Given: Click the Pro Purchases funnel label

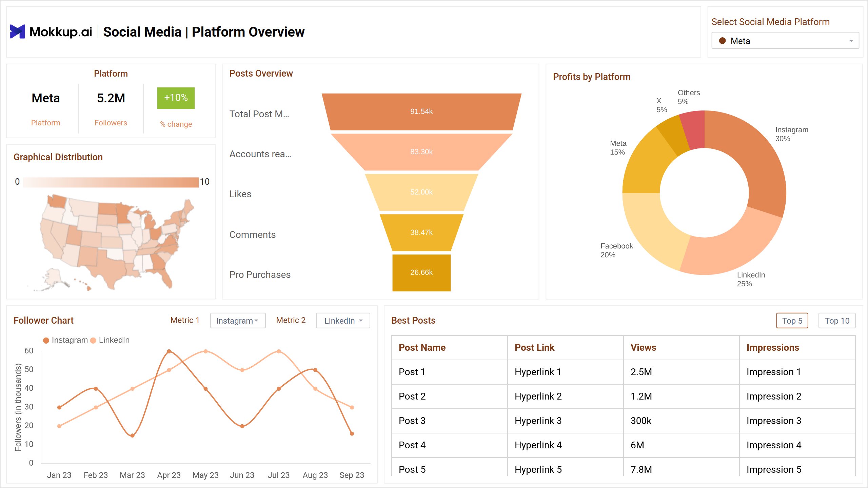Looking at the screenshot, I should click(x=260, y=274).
